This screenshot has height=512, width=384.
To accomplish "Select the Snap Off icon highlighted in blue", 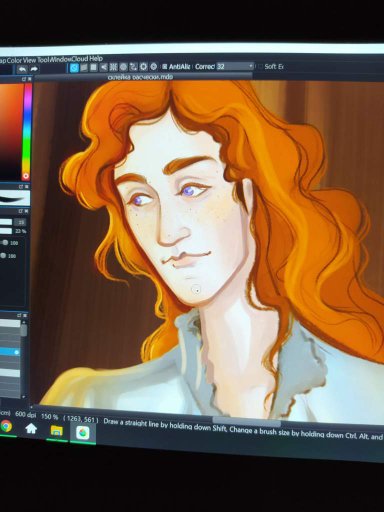I will pyautogui.click(x=74, y=68).
